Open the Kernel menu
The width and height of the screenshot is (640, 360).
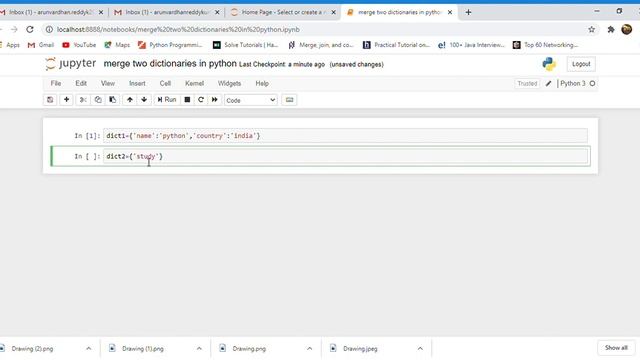coord(194,83)
